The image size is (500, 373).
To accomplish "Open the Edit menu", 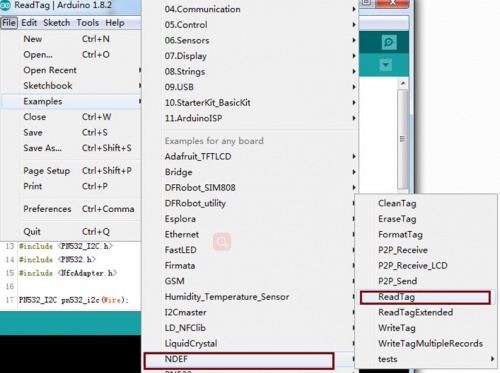I will (x=29, y=23).
